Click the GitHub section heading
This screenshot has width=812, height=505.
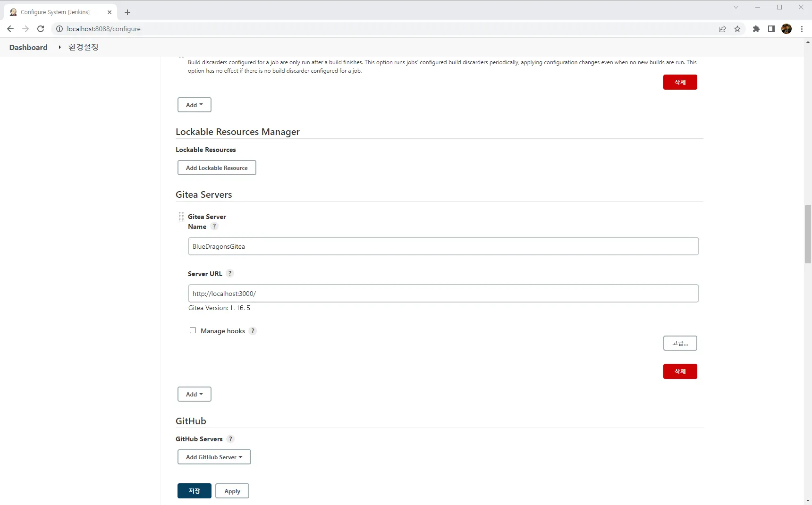(191, 421)
